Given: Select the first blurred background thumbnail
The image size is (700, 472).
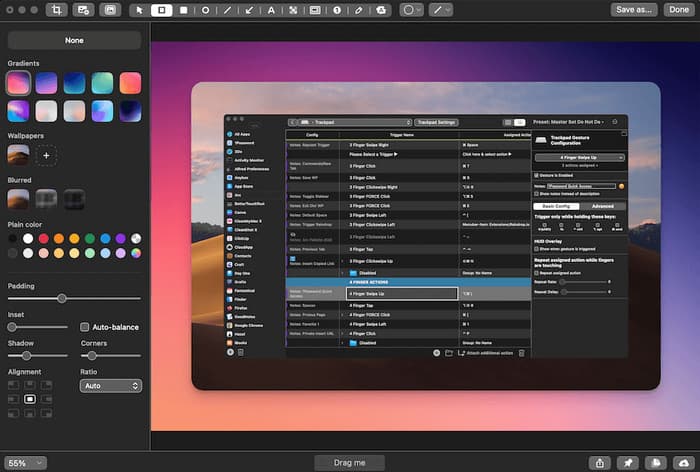Looking at the screenshot, I should pyautogui.click(x=19, y=198).
